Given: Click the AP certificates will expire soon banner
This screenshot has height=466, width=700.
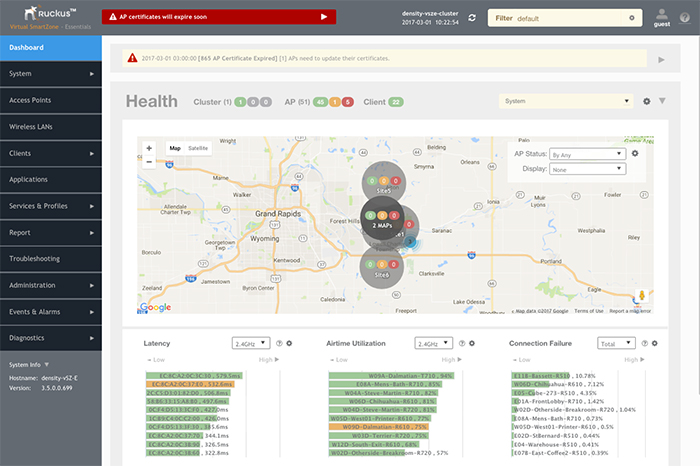Looking at the screenshot, I should pyautogui.click(x=222, y=17).
